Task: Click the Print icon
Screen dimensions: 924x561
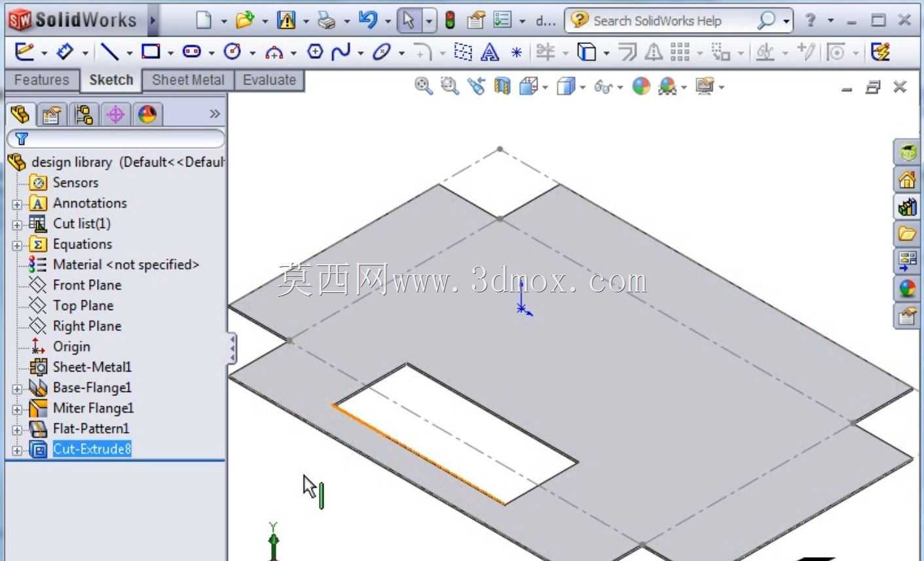Action: click(326, 20)
